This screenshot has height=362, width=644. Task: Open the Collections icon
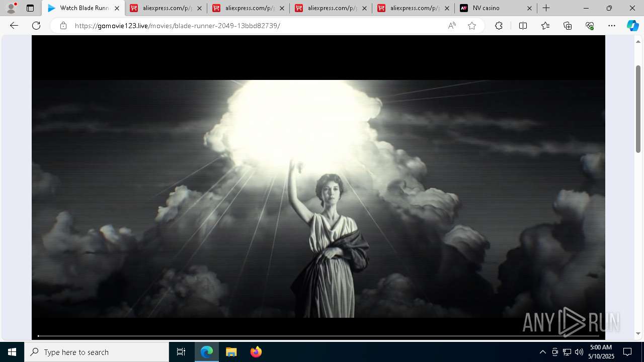tap(568, 26)
